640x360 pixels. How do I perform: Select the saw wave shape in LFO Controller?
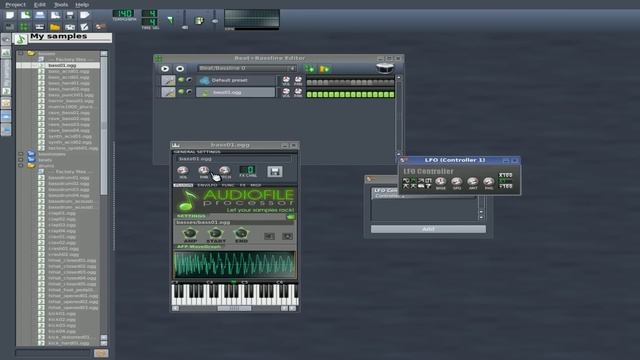421,180
